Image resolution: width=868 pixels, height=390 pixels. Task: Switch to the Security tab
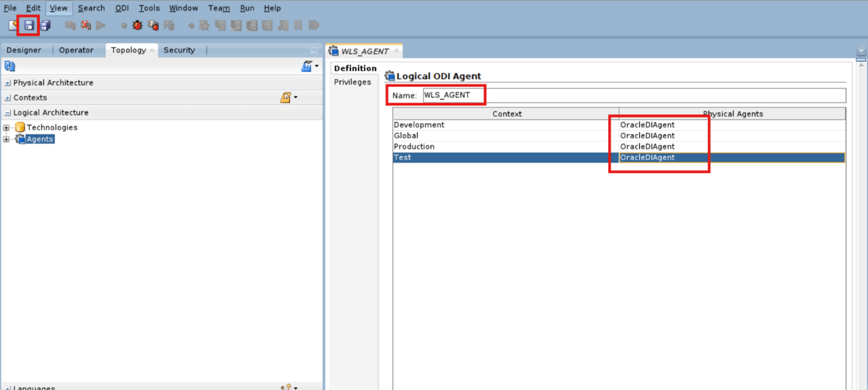tap(180, 50)
